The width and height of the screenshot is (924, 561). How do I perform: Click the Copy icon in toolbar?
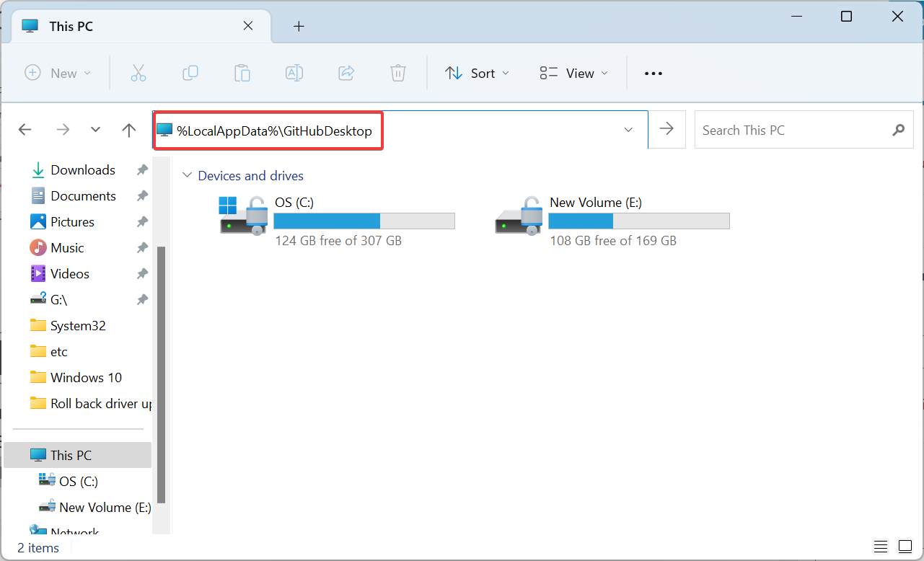(190, 73)
